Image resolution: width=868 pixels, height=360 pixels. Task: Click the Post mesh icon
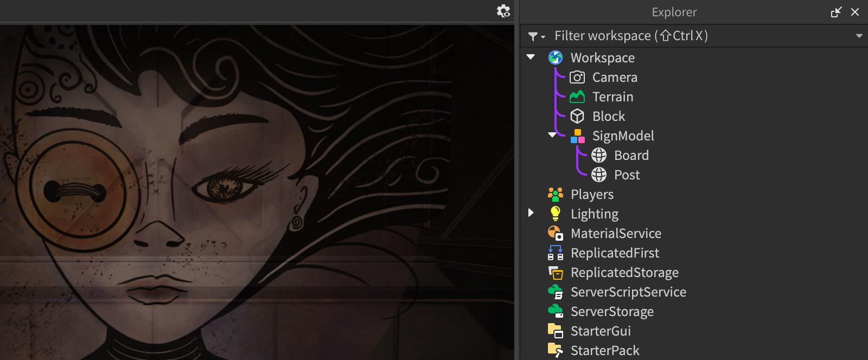click(599, 175)
